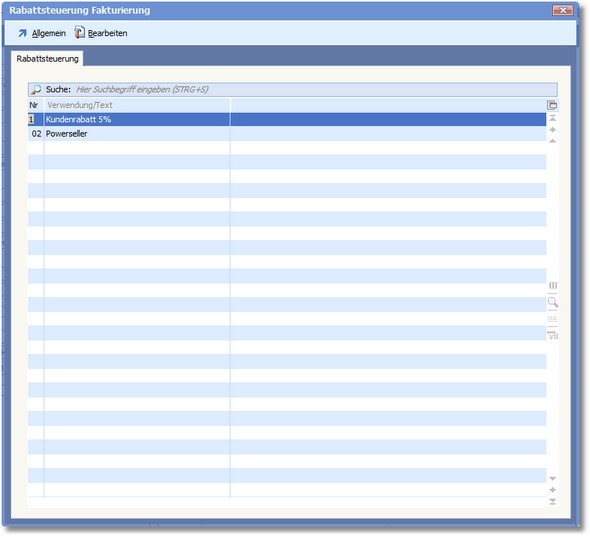Open the filter funnel icon

(x=552, y=335)
